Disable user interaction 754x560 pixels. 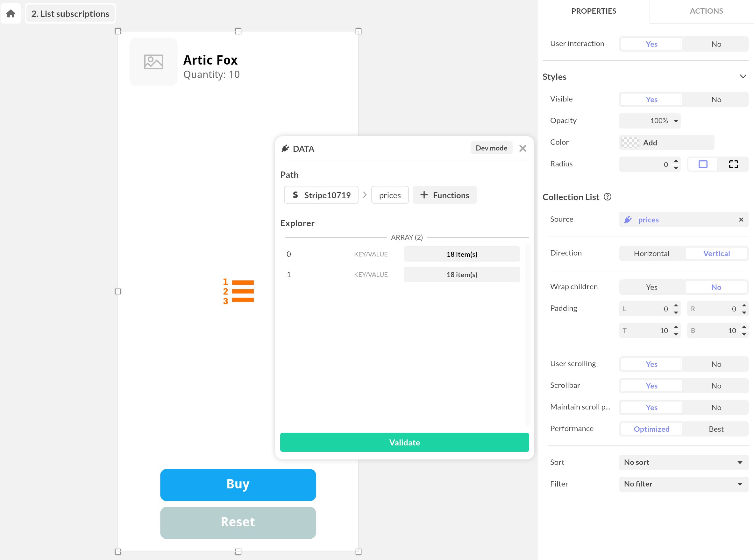click(x=716, y=44)
